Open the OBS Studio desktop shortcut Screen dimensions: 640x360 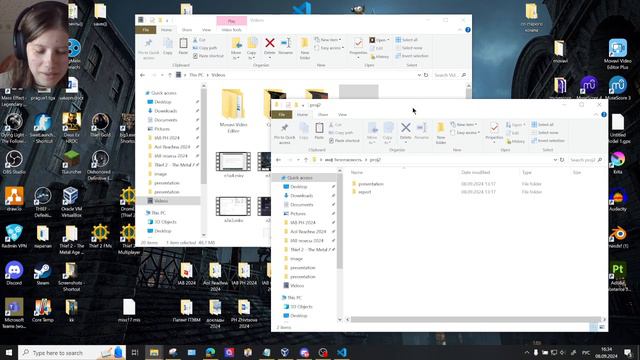click(x=14, y=162)
